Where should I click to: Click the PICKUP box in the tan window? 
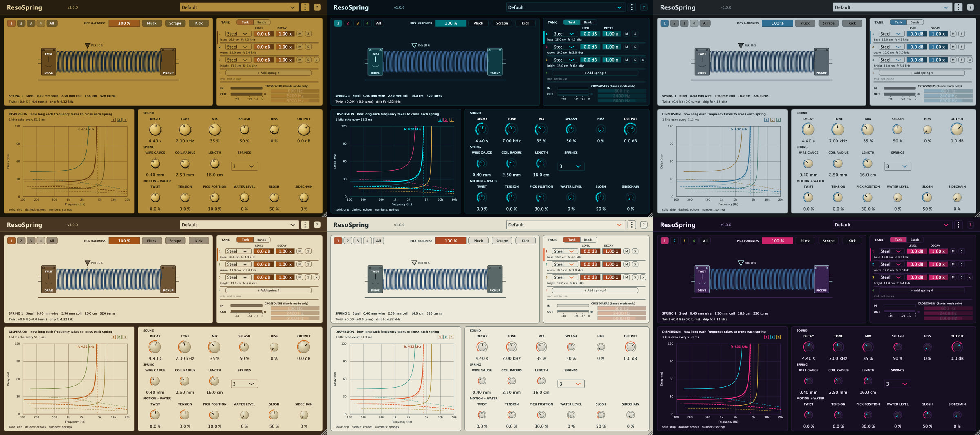point(168,279)
